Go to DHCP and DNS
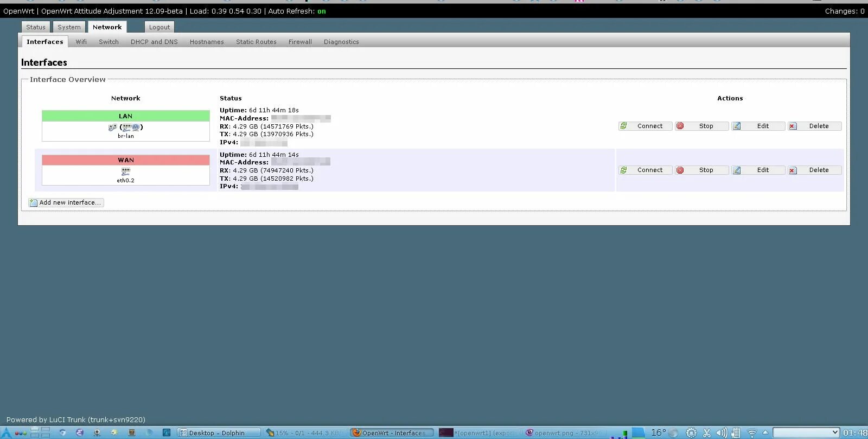This screenshot has height=439, width=868. pyautogui.click(x=154, y=42)
